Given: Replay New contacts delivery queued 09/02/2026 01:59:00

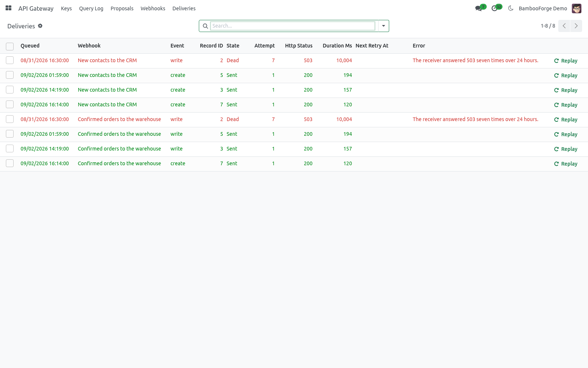Looking at the screenshot, I should (x=566, y=75).
